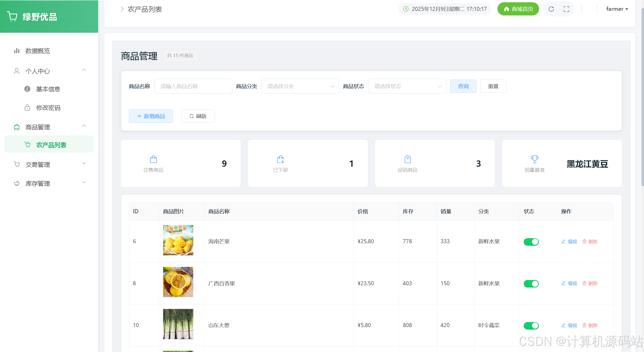Open the 商品分类 dropdown
The image size is (644, 352).
click(x=300, y=86)
